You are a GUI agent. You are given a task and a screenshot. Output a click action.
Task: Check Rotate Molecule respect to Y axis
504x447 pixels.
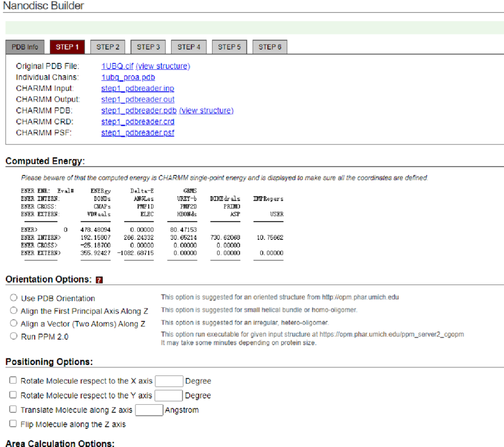pos(13,395)
